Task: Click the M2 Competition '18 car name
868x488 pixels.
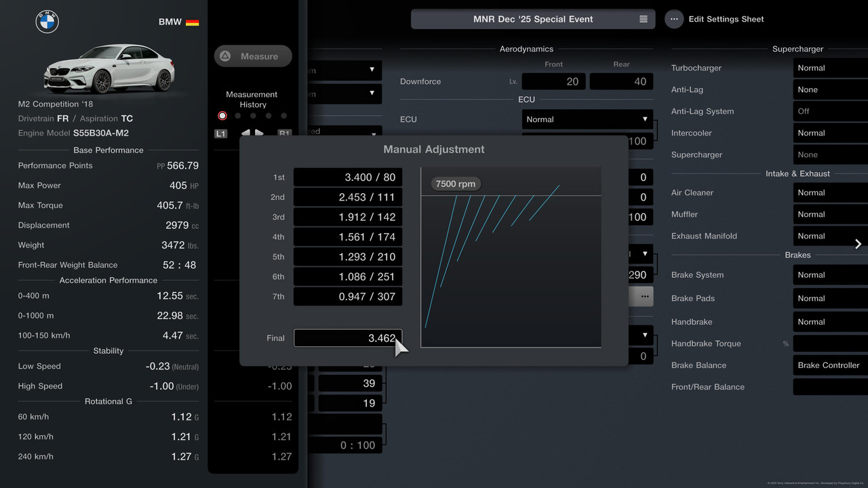Action: click(56, 104)
